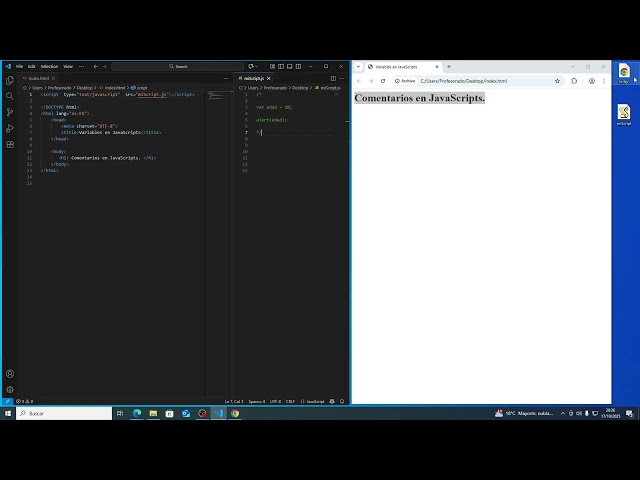Image resolution: width=640 pixels, height=480 pixels.
Task: Split the miscript.js editor to the right
Action: [333, 78]
